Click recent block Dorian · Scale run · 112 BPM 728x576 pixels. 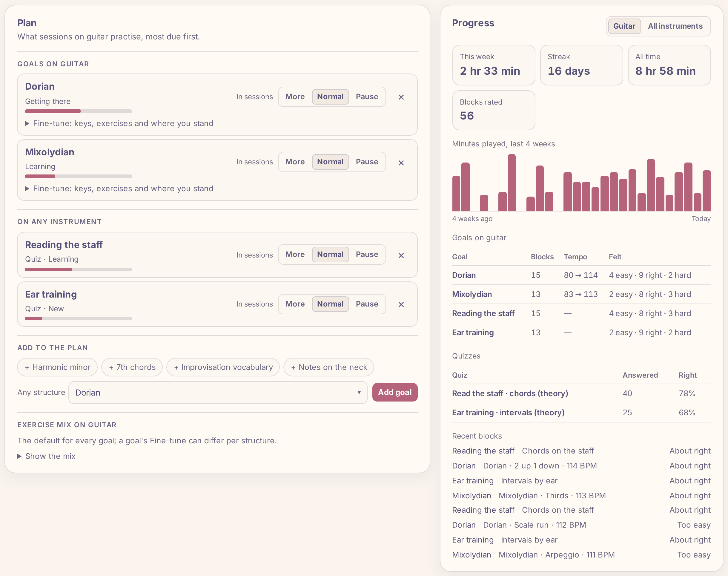coord(581,525)
